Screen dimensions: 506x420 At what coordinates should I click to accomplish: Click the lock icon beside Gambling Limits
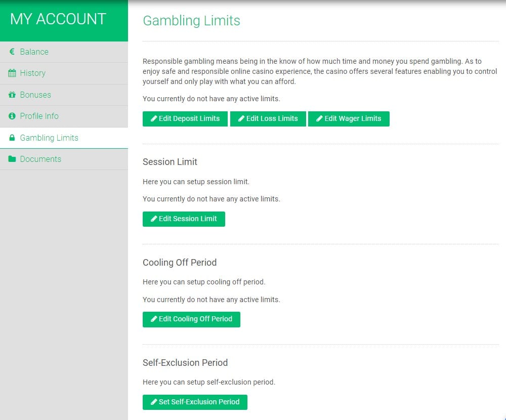click(12, 138)
